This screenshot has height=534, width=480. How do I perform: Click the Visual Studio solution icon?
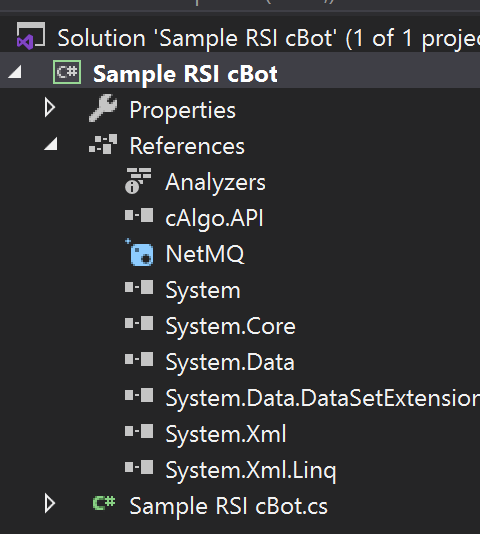pyautogui.click(x=31, y=36)
